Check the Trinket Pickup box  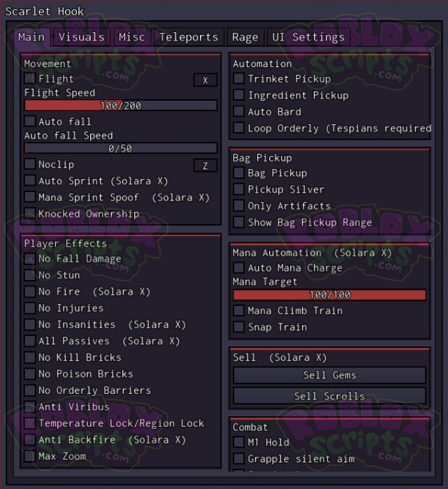[x=239, y=79]
